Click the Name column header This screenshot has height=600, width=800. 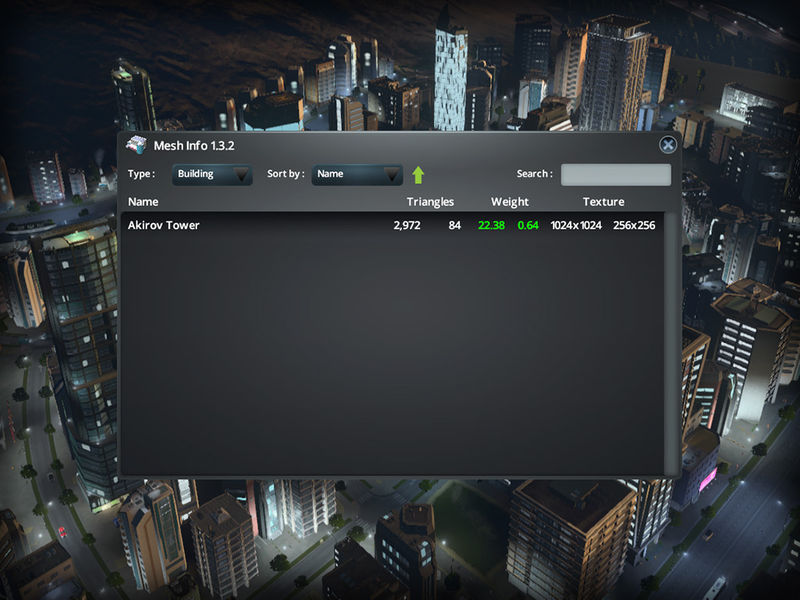pyautogui.click(x=144, y=202)
